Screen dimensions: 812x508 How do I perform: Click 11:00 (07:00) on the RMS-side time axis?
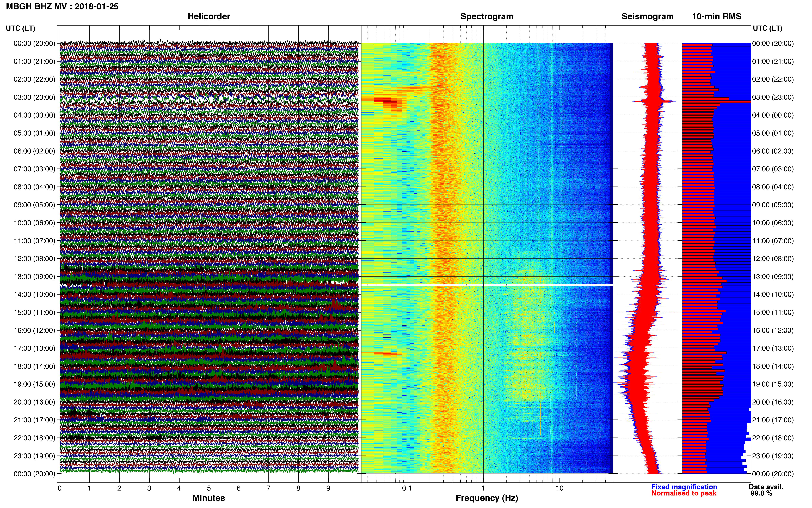773,241
